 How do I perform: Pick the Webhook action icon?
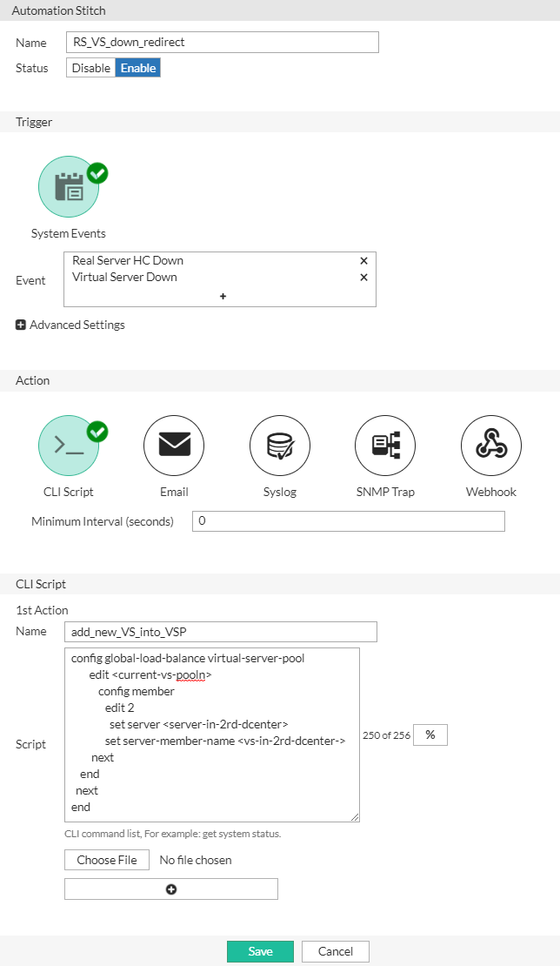pos(490,446)
